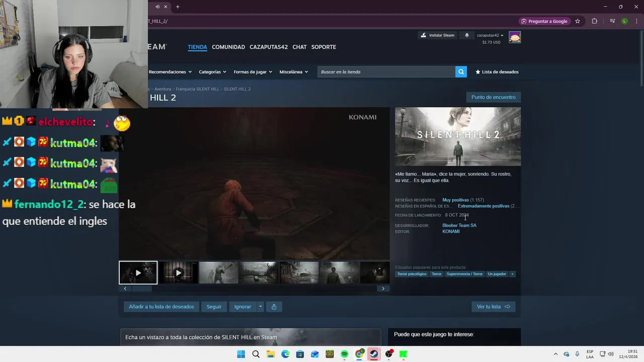Switch to Steam on the taskbar
The height and width of the screenshot is (362, 644).
[374, 354]
